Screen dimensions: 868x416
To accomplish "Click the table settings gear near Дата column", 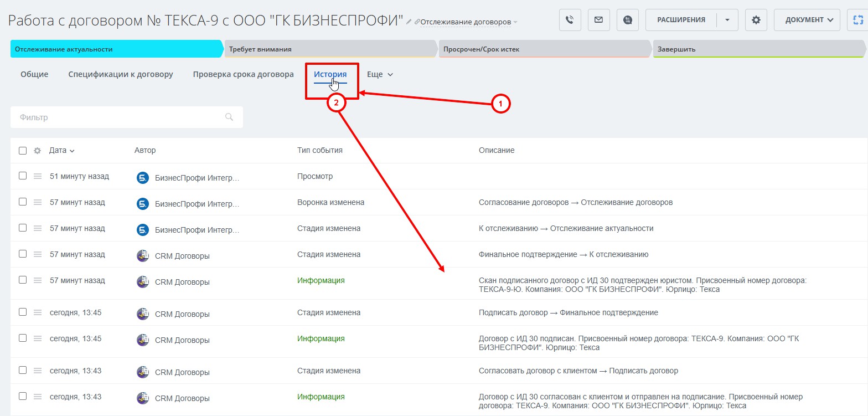I will coord(38,151).
